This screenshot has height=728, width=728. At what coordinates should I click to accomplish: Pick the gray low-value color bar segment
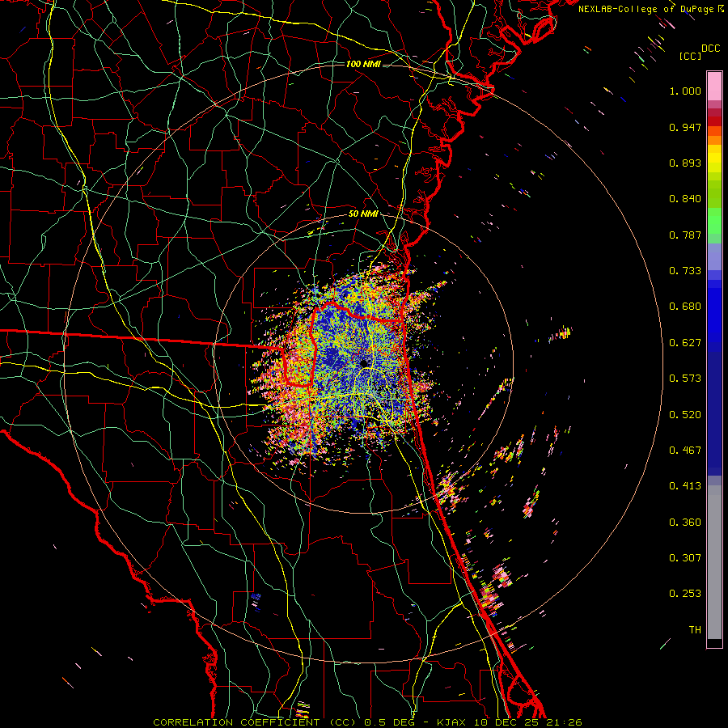coord(714,562)
